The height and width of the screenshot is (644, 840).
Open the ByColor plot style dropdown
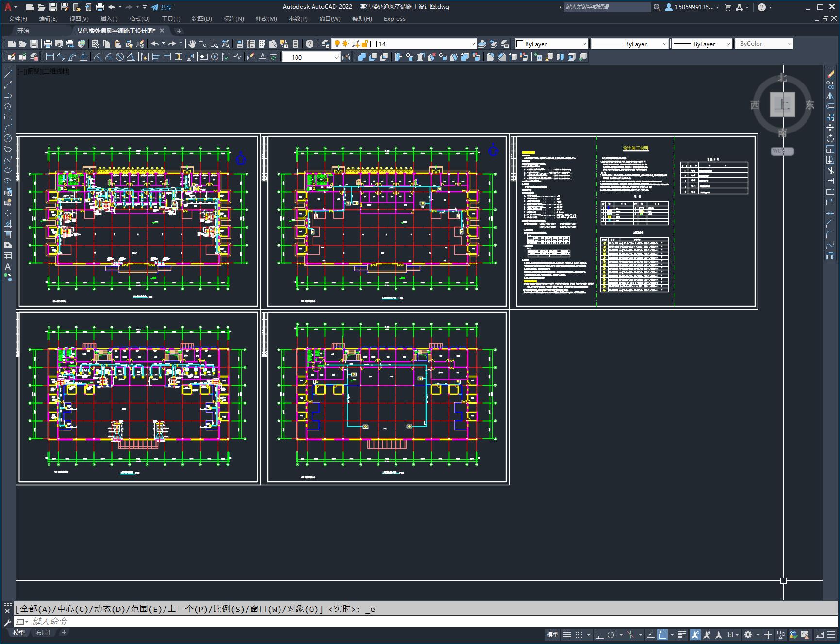click(764, 44)
